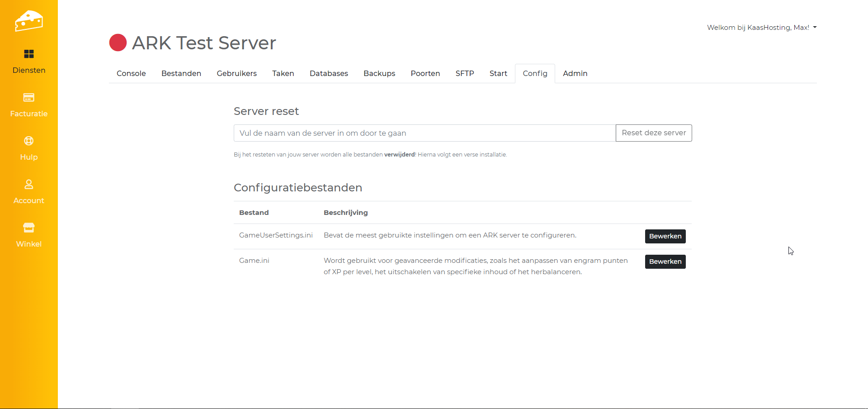868x409 pixels.
Task: Click the red server status indicator
Action: point(118,43)
